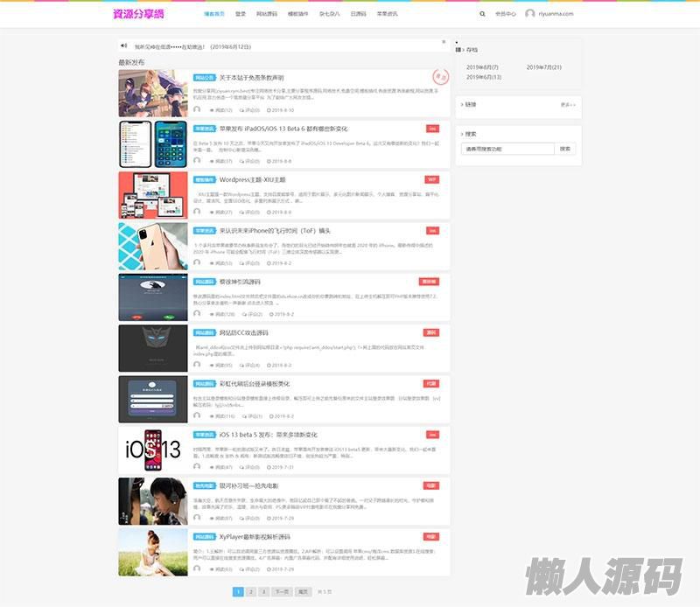The height and width of the screenshot is (607, 700).
Task: Click the red stamp on first post
Action: pyautogui.click(x=441, y=77)
